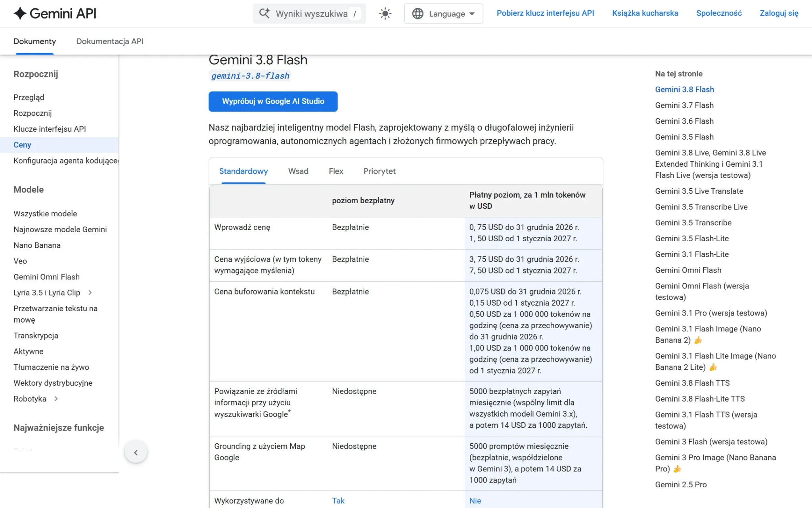Open Tłumaczenie na żywo sidebar item
The height and width of the screenshot is (508, 812).
[51, 367]
